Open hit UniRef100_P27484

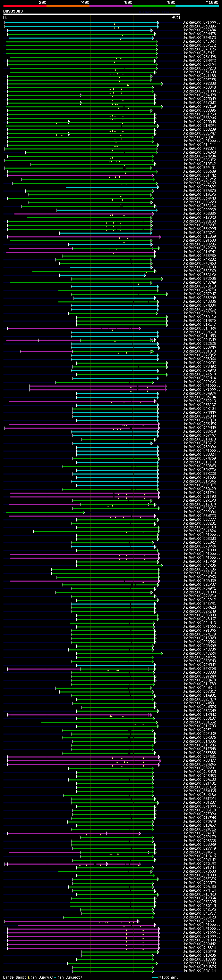(199, 30)
